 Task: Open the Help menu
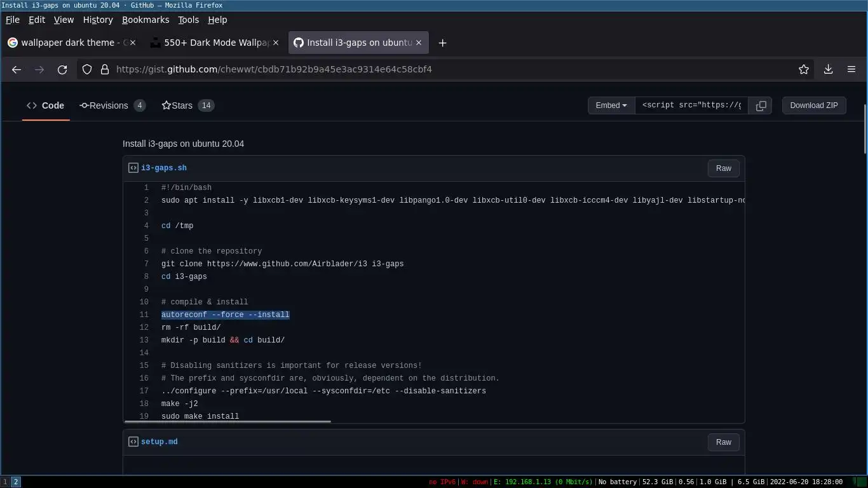pos(217,20)
